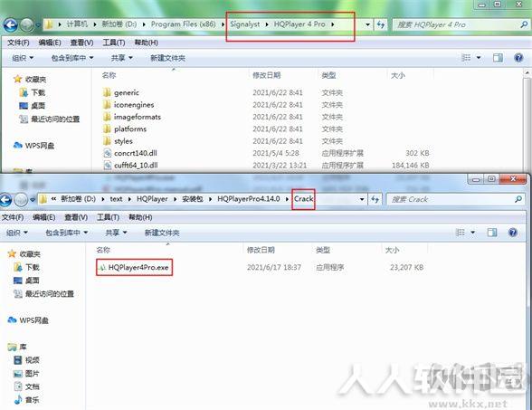532x410 pixels.
Task: Click the back arrow in the Crack window
Action: (x=5, y=199)
